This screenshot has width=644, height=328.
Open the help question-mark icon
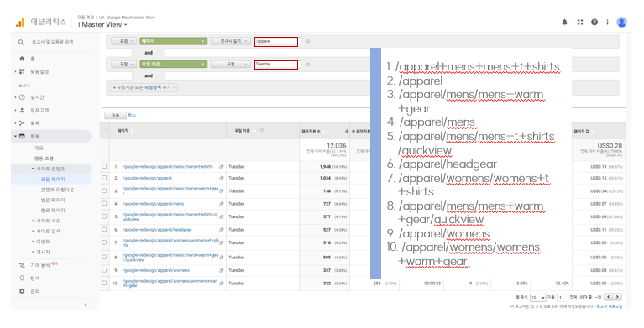594,22
